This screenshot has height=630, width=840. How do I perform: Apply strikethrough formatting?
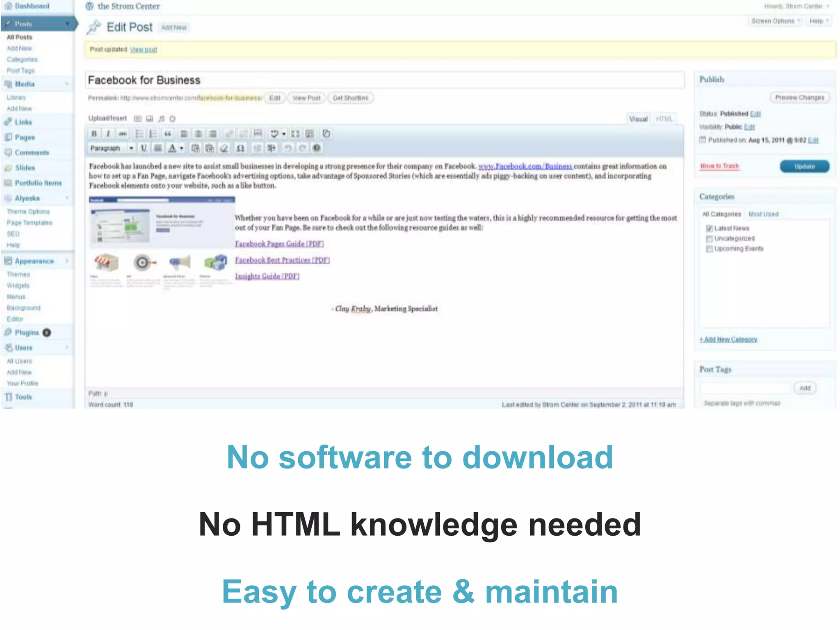(x=122, y=134)
